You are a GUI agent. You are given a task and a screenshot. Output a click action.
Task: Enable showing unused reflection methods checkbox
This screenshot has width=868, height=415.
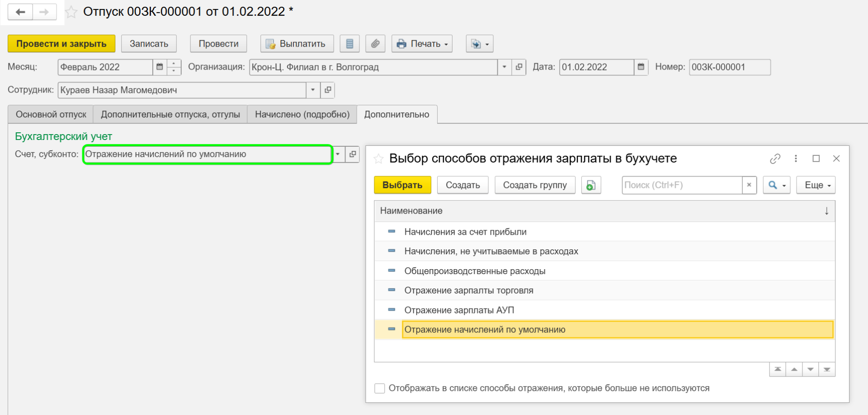click(x=380, y=388)
